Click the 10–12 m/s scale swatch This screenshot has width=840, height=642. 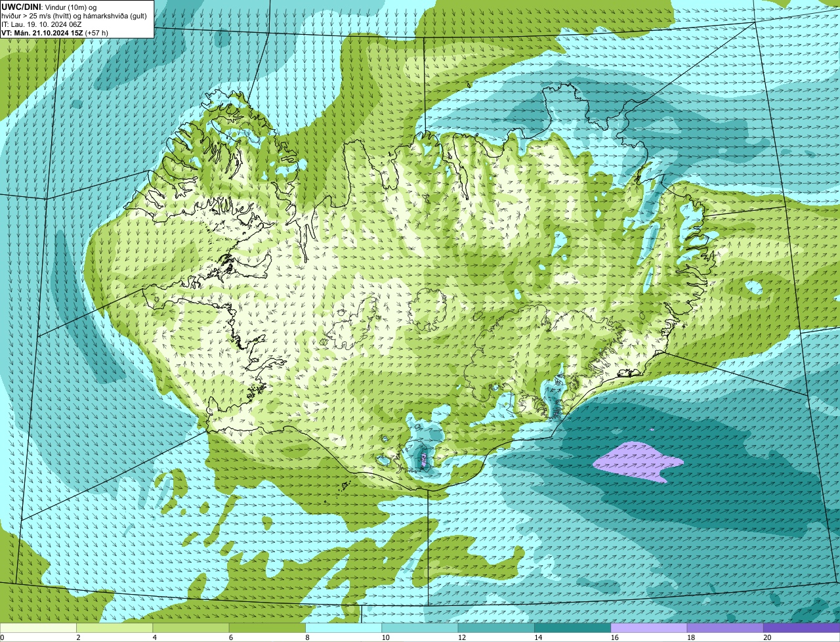(420, 628)
